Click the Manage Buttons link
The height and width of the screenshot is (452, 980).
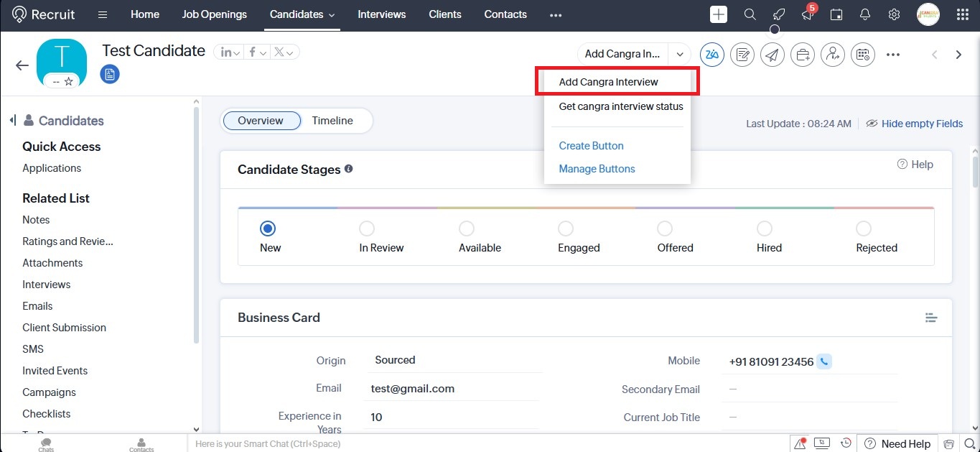tap(597, 169)
